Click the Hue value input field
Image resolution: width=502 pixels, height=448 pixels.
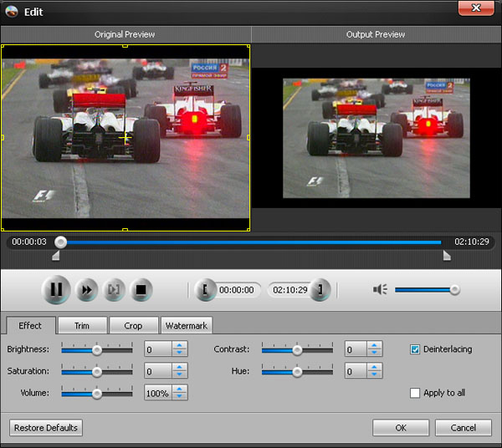click(x=356, y=371)
